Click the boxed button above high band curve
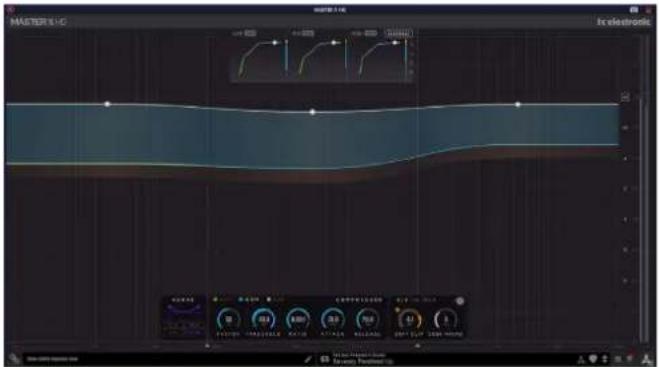Image resolution: width=659 pixels, height=367 pixels. 399,33
